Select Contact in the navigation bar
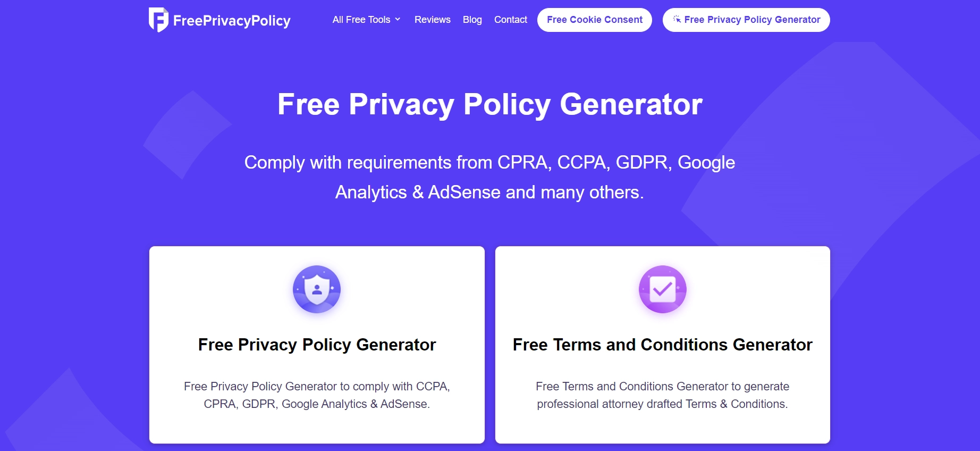 click(510, 19)
